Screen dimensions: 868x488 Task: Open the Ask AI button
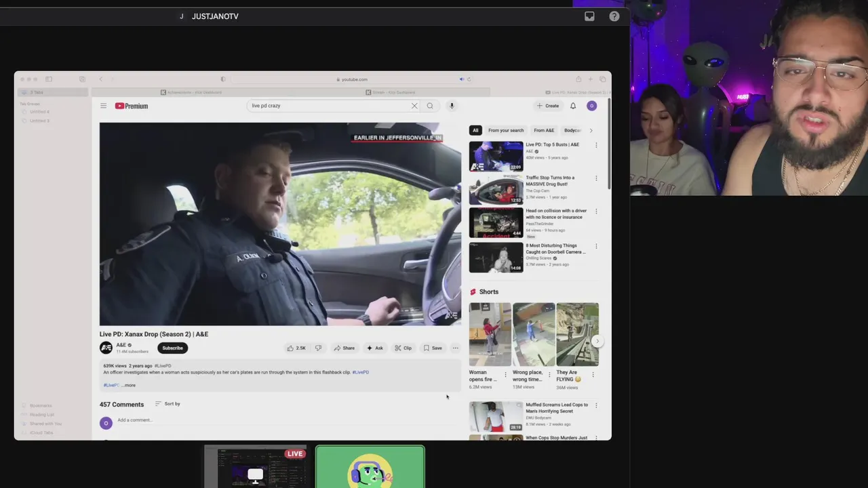click(375, 348)
